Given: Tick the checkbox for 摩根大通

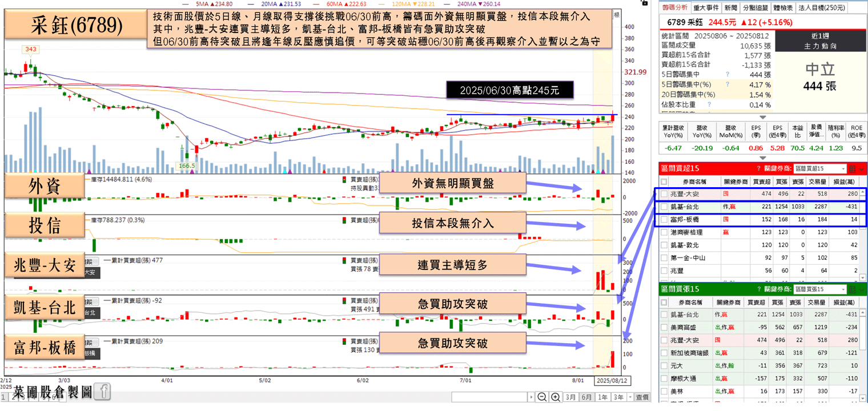Looking at the screenshot, I should (664, 378).
